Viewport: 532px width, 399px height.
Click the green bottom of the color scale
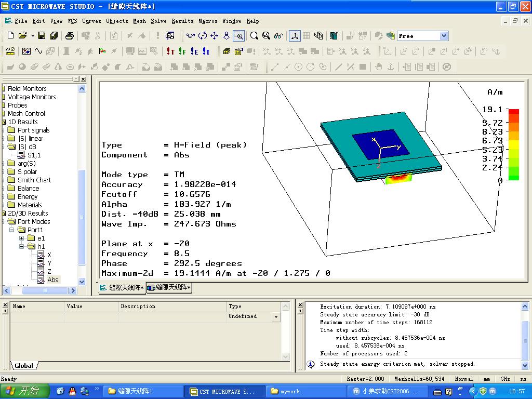point(514,178)
